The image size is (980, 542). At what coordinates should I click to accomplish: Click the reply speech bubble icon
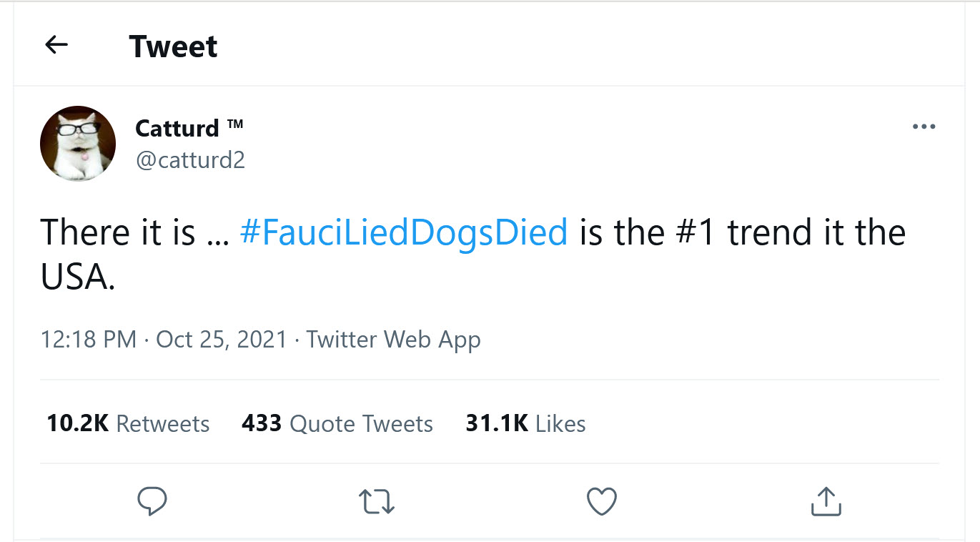152,501
